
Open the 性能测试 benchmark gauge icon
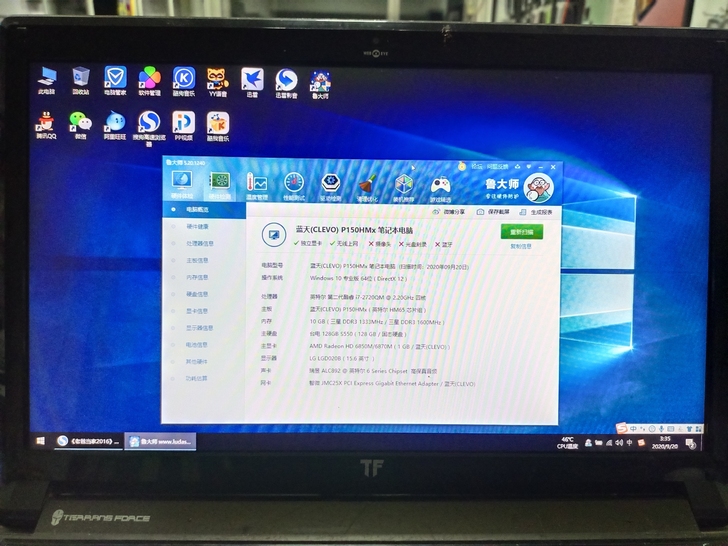pos(293,185)
